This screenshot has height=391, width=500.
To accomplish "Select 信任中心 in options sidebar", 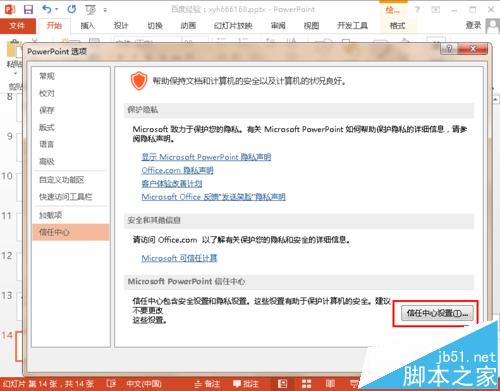I will click(x=70, y=232).
